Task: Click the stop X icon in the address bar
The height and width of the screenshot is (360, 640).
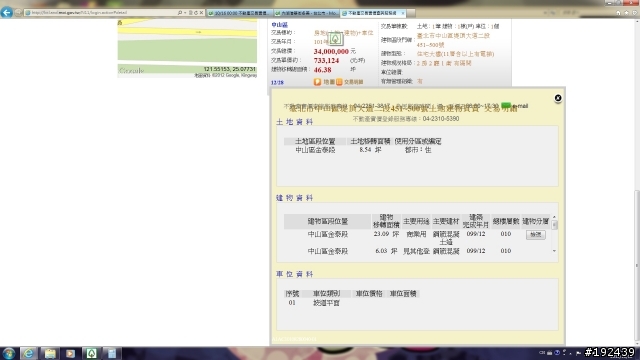Action: pos(201,13)
